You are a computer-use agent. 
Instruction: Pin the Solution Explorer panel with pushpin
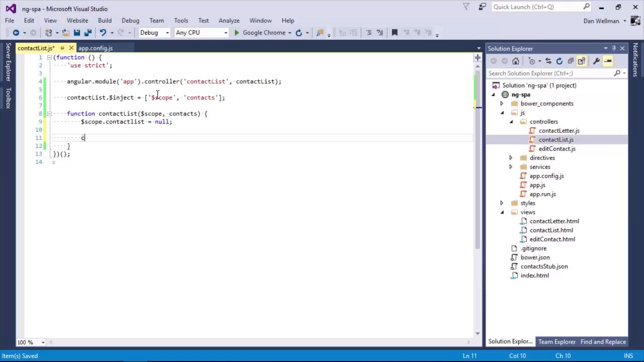pos(614,48)
